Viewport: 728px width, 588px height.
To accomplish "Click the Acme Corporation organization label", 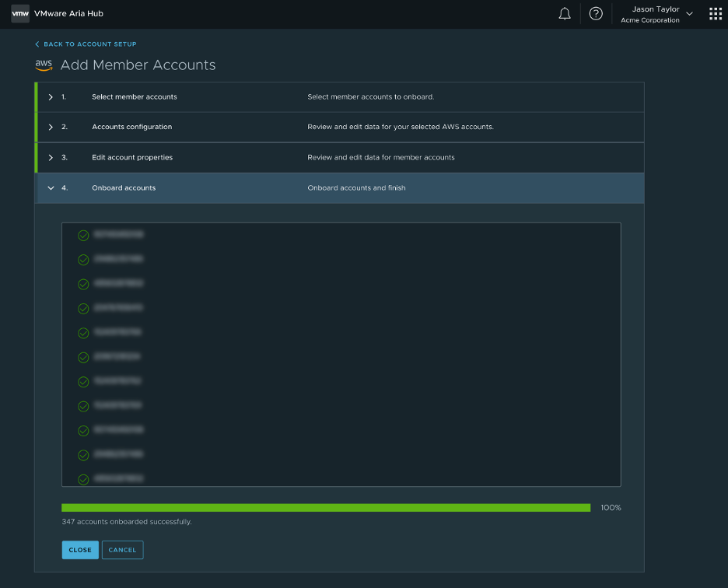I will (x=650, y=20).
